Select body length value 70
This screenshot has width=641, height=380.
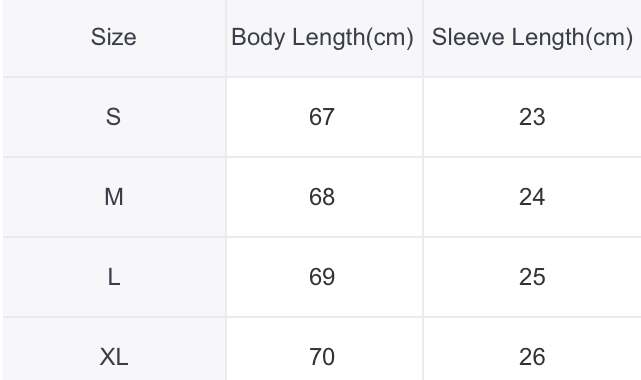point(322,357)
